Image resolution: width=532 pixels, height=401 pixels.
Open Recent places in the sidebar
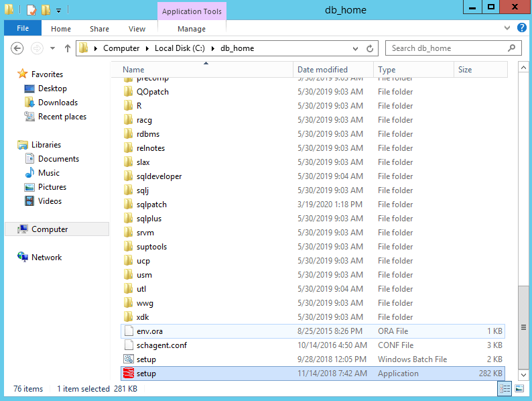[x=62, y=117]
